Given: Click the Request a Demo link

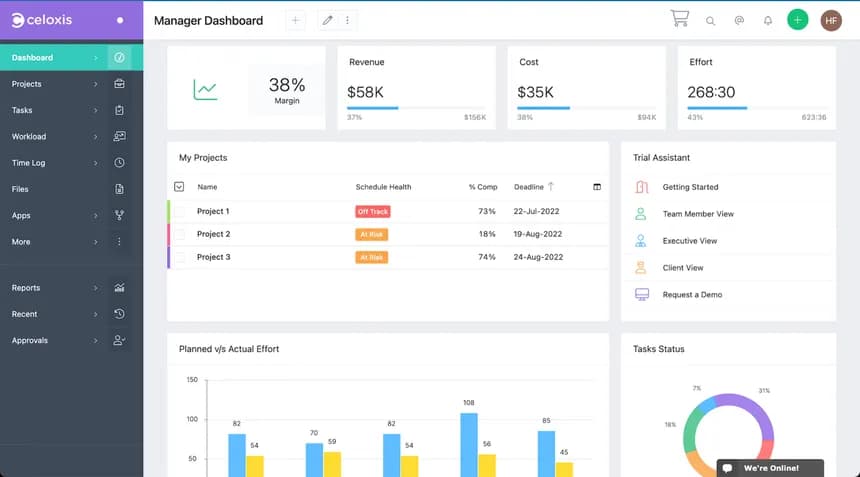Looking at the screenshot, I should pos(692,295).
